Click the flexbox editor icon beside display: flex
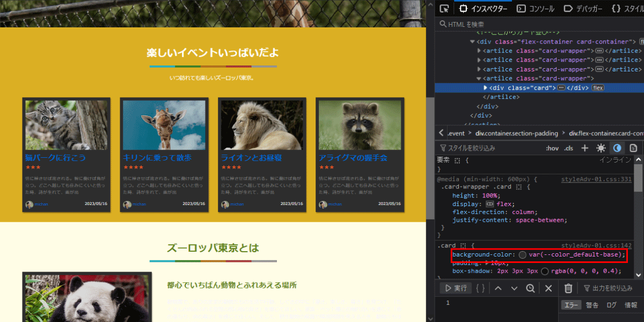The width and height of the screenshot is (644, 322). (489, 204)
